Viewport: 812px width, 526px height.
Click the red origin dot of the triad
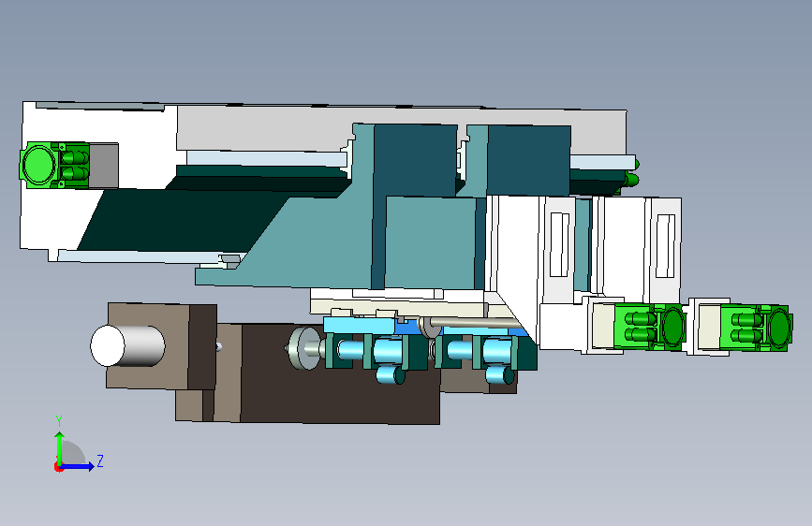coord(58,467)
